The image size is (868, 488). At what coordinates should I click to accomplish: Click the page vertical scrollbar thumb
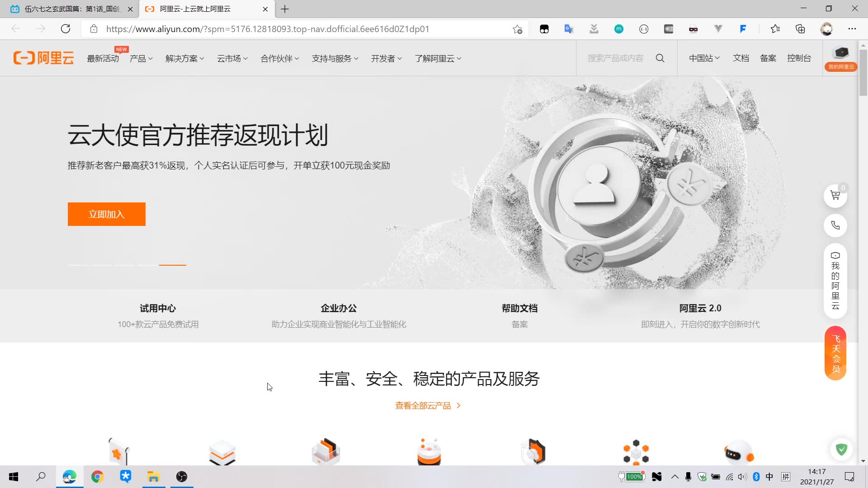point(863,72)
